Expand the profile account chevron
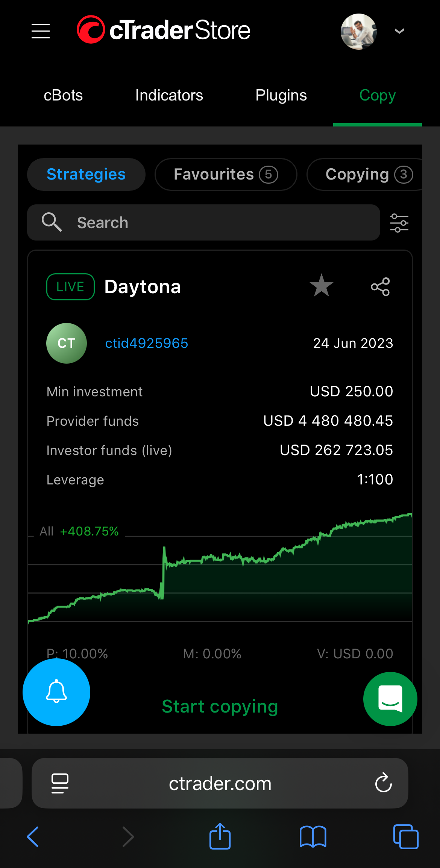Image resolution: width=440 pixels, height=868 pixels. (399, 31)
